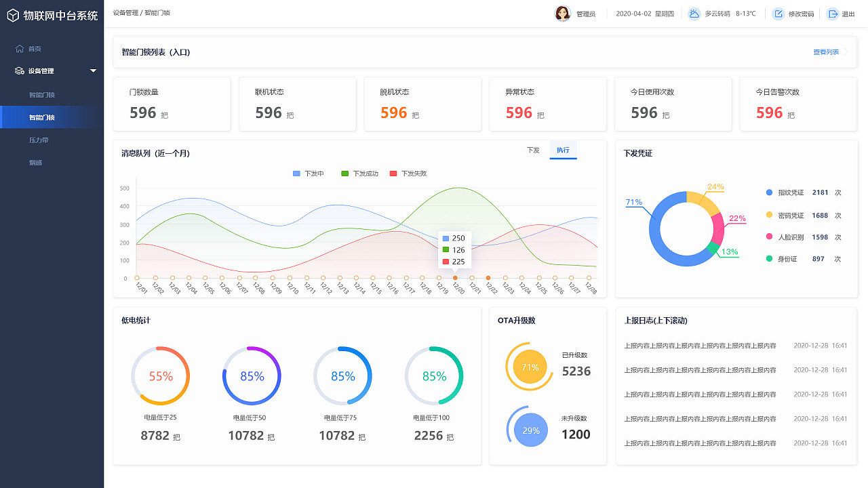The height and width of the screenshot is (488, 868).
Task: Toggle the 下发中 legend series
Action: pyautogui.click(x=309, y=174)
